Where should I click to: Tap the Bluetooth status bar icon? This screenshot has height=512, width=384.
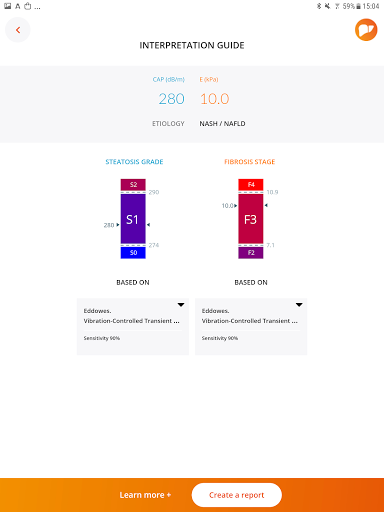click(x=319, y=6)
